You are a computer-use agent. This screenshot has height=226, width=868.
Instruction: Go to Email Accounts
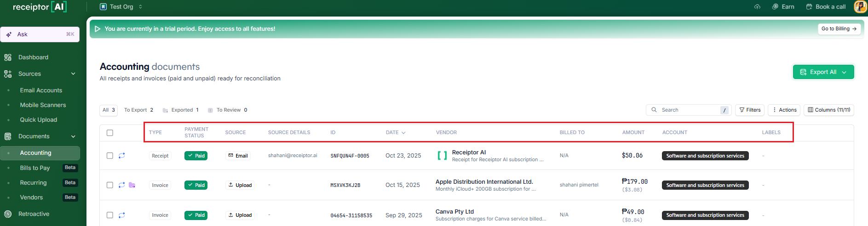pyautogui.click(x=41, y=90)
